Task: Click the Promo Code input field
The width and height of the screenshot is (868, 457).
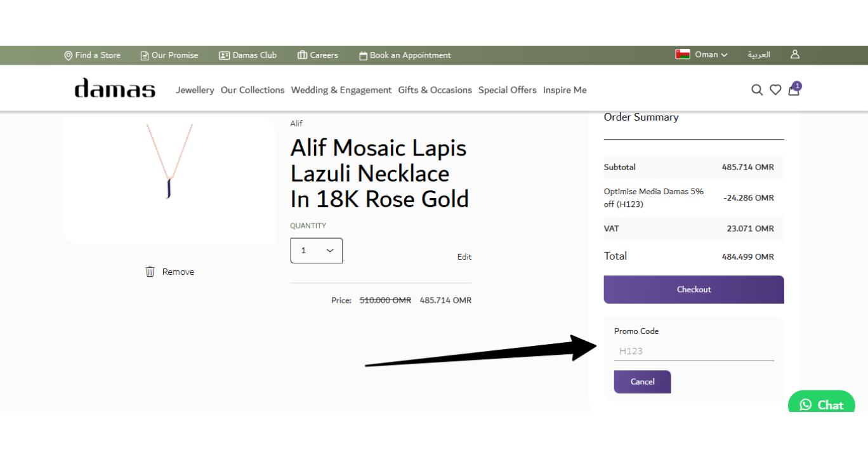Action: 694,351
